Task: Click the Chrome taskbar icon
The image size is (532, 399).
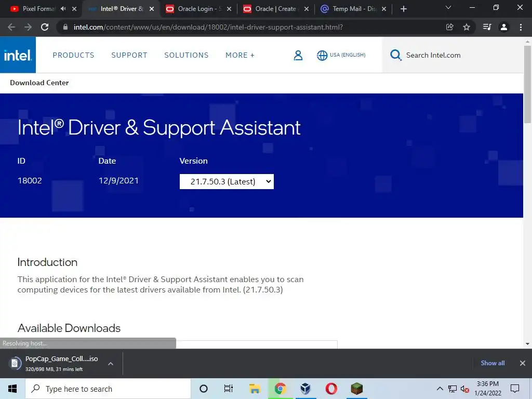Action: click(280, 389)
